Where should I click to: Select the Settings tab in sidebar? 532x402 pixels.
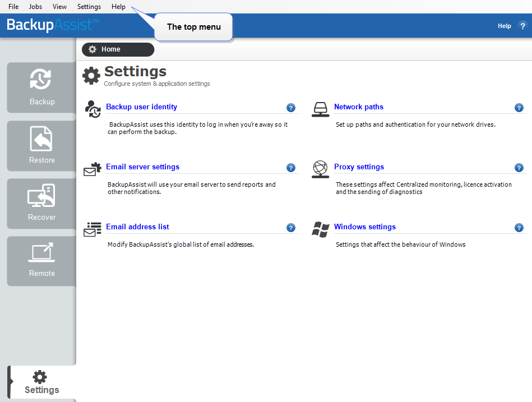coord(41,382)
